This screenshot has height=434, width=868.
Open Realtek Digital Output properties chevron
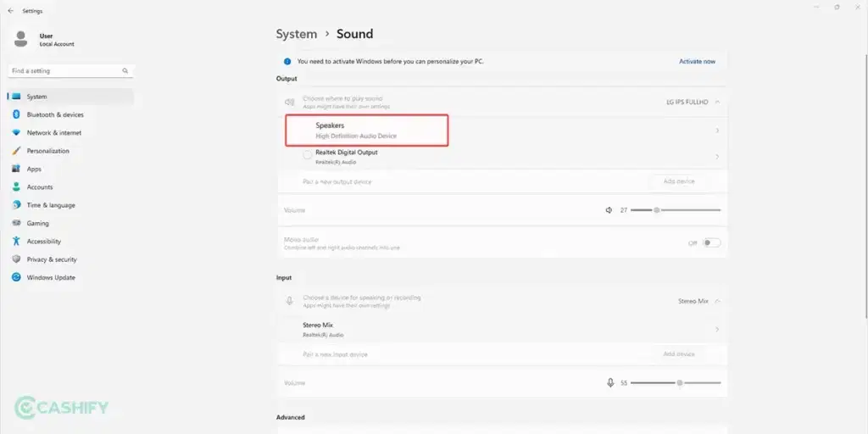pos(717,157)
